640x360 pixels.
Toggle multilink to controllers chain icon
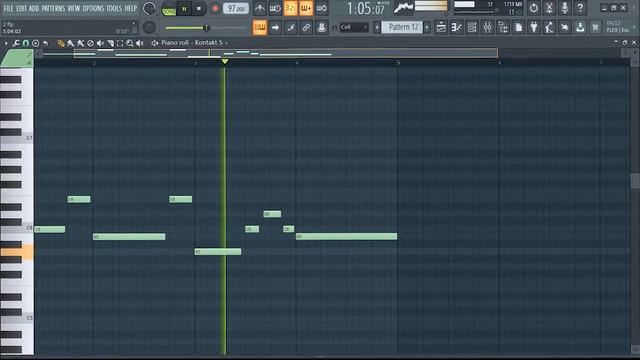click(306, 27)
